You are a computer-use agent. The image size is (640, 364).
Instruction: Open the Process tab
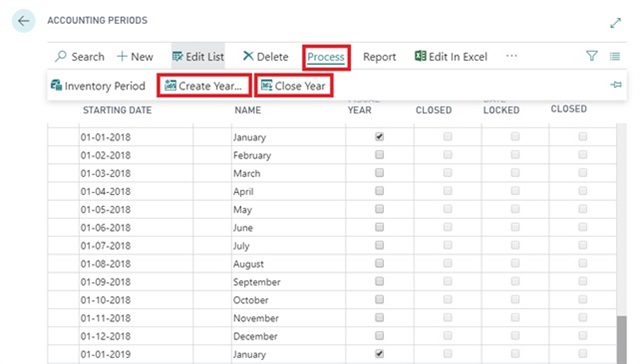coord(326,57)
